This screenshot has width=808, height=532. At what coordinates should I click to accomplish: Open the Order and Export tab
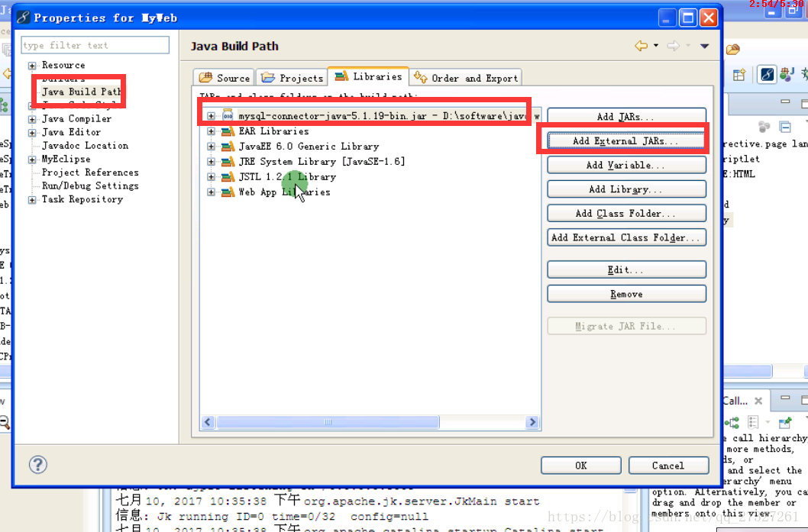(x=466, y=78)
